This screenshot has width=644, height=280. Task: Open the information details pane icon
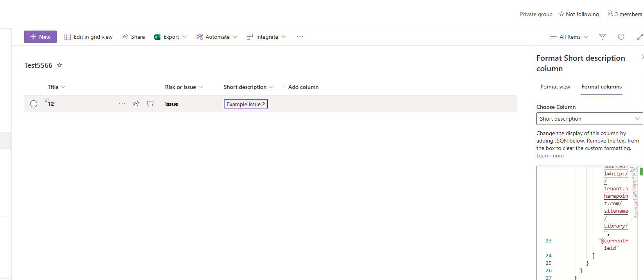coord(621,37)
